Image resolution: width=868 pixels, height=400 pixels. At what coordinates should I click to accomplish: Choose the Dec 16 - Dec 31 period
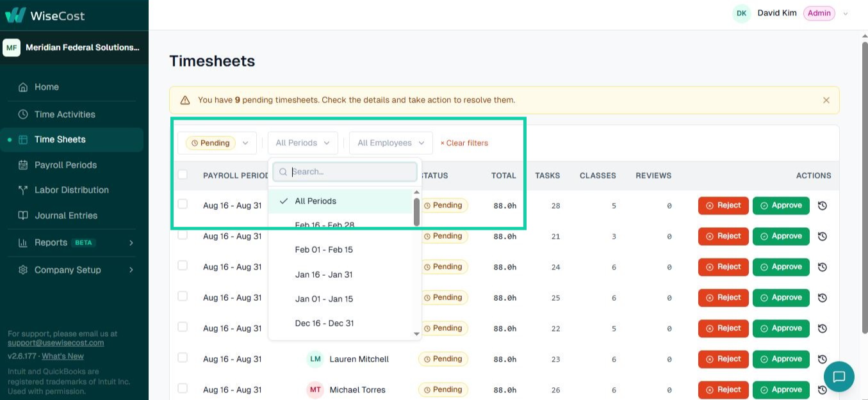[340, 323]
